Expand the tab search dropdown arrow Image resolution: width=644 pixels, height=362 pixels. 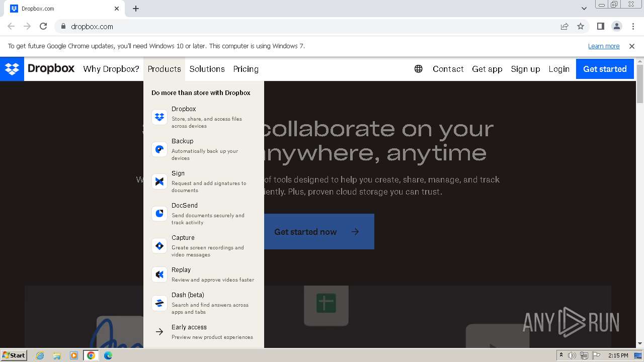584,9
